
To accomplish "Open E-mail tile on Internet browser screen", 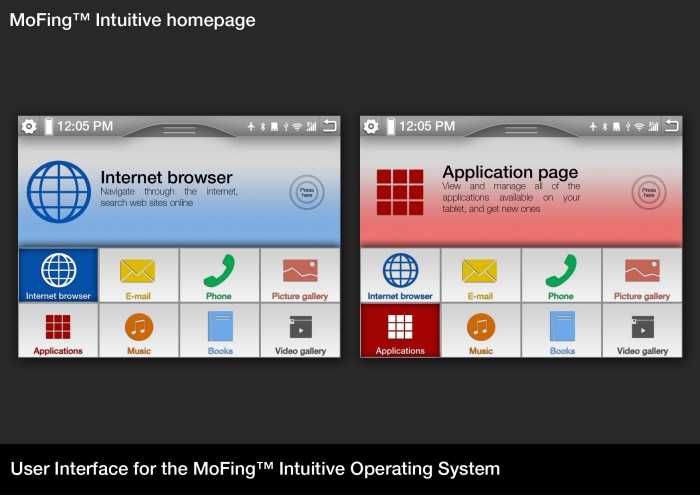I will click(x=138, y=275).
